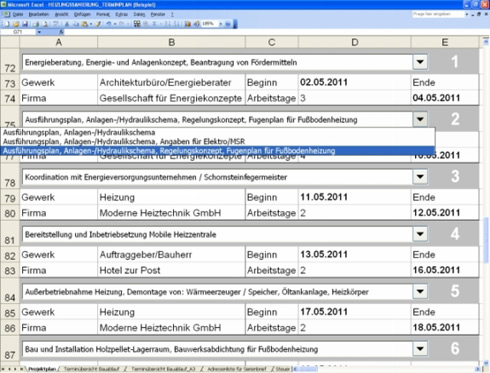Click the first-sheet tab navigation arrow
Image resolution: width=490 pixels, height=373 pixels.
point(4,369)
